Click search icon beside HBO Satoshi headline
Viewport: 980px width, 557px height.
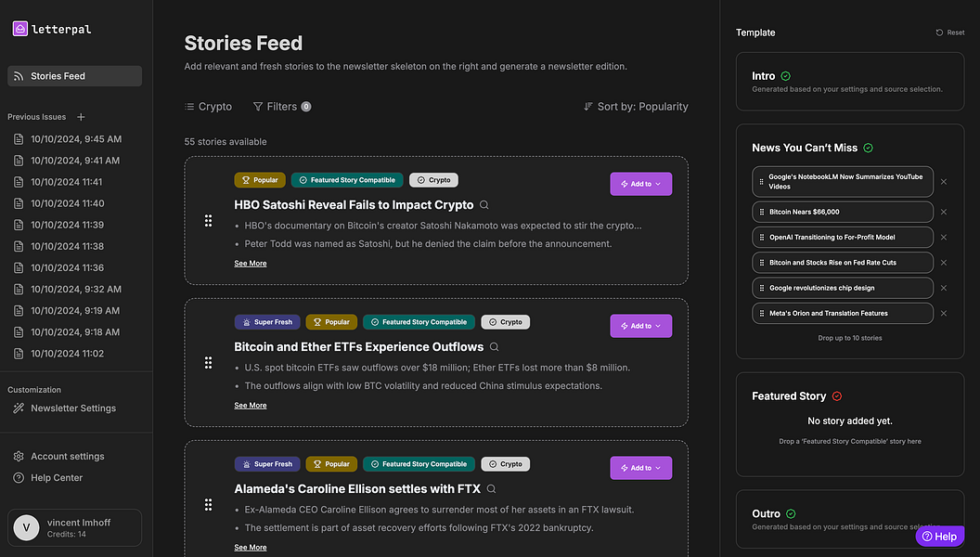tap(484, 205)
